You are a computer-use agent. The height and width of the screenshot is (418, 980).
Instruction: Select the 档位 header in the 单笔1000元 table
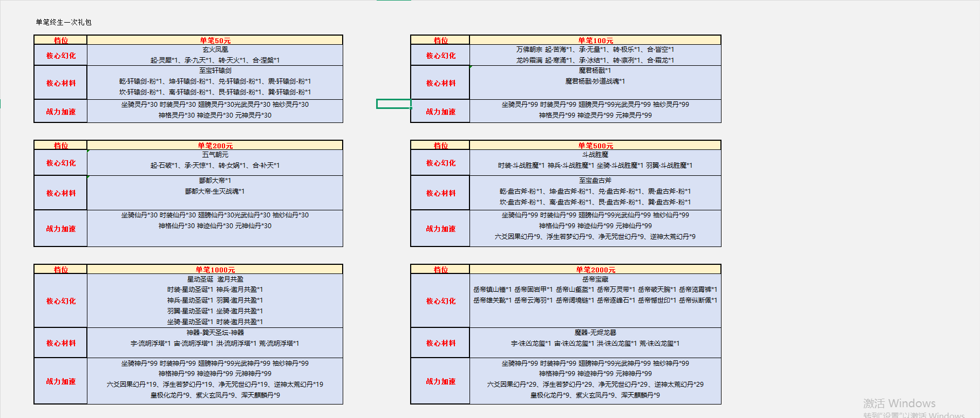pyautogui.click(x=60, y=270)
